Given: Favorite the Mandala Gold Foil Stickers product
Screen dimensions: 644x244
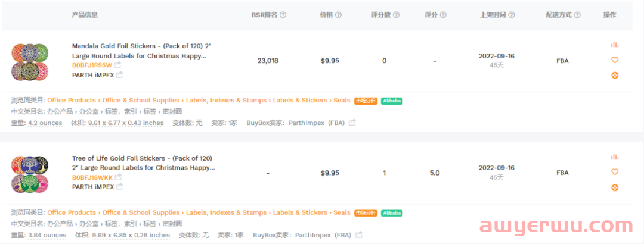Looking at the screenshot, I should pyautogui.click(x=614, y=60).
